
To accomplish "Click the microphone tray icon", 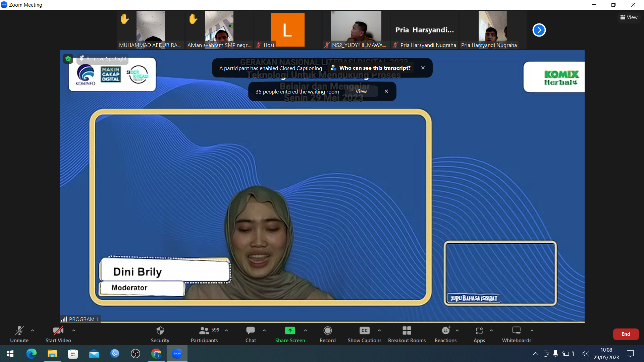I will (556, 354).
